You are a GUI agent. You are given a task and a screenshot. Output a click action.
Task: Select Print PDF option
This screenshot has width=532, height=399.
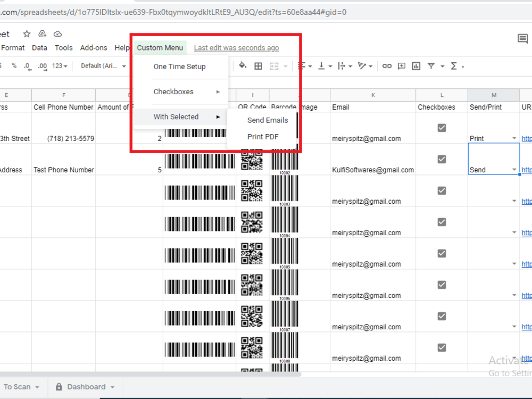tap(263, 137)
